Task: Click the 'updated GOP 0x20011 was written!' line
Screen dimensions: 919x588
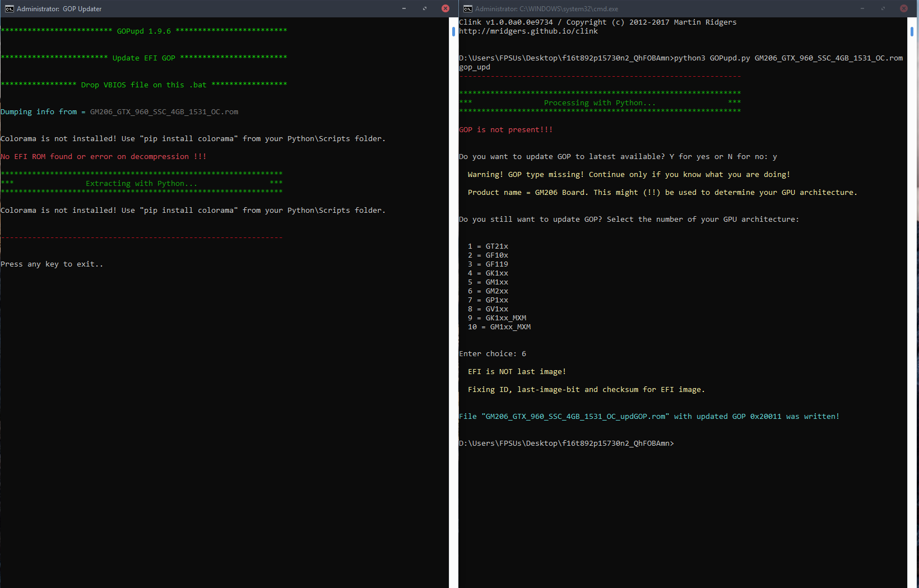Action: click(649, 417)
